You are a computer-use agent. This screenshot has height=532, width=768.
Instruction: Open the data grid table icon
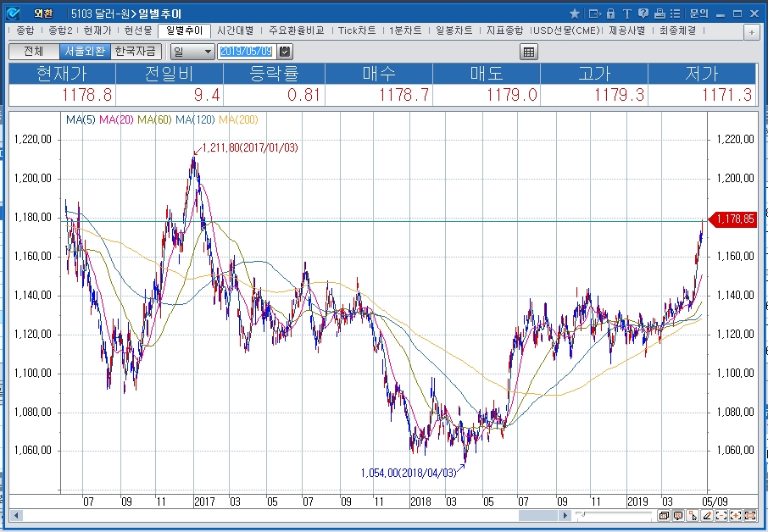coord(529,52)
